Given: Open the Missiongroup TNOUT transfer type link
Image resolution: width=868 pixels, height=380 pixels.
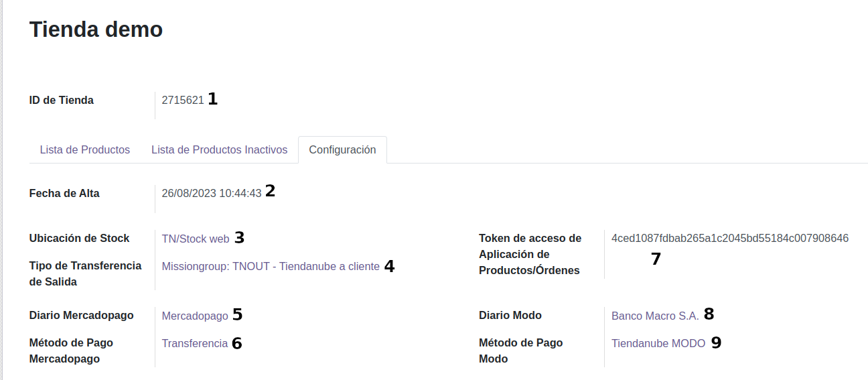Looking at the screenshot, I should [271, 266].
